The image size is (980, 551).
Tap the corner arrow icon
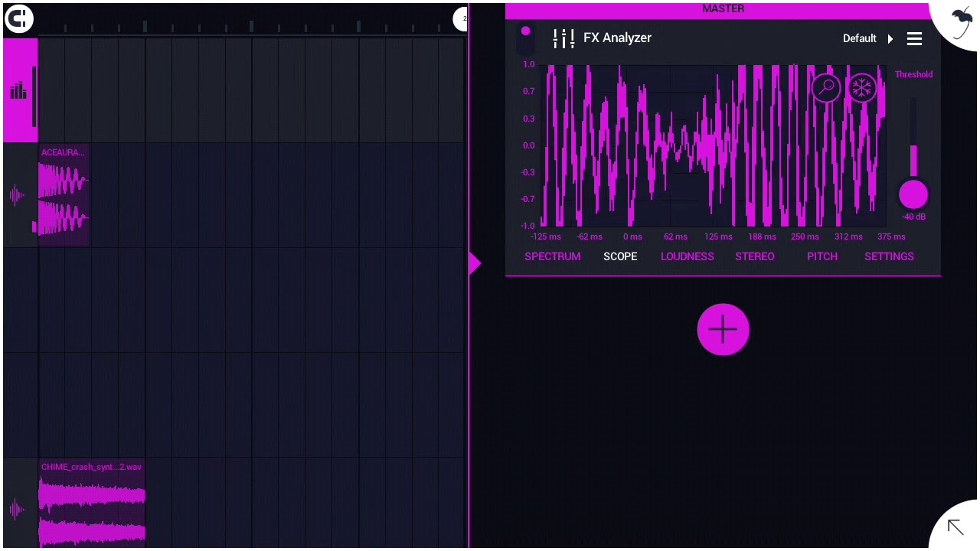click(955, 527)
